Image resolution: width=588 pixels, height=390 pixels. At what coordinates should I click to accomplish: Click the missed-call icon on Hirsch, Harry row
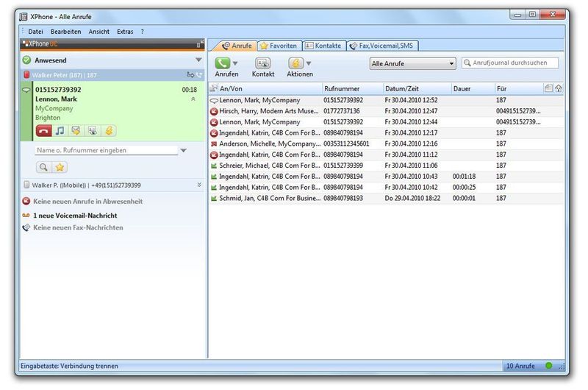[x=214, y=112]
